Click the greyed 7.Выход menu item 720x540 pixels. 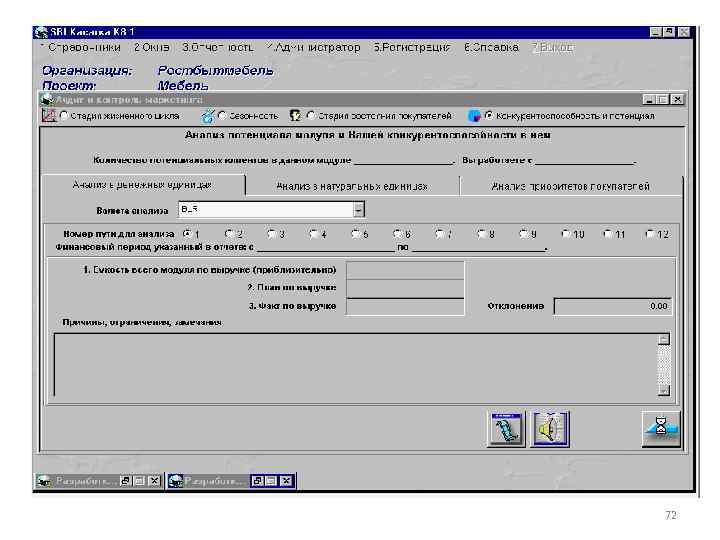point(553,47)
